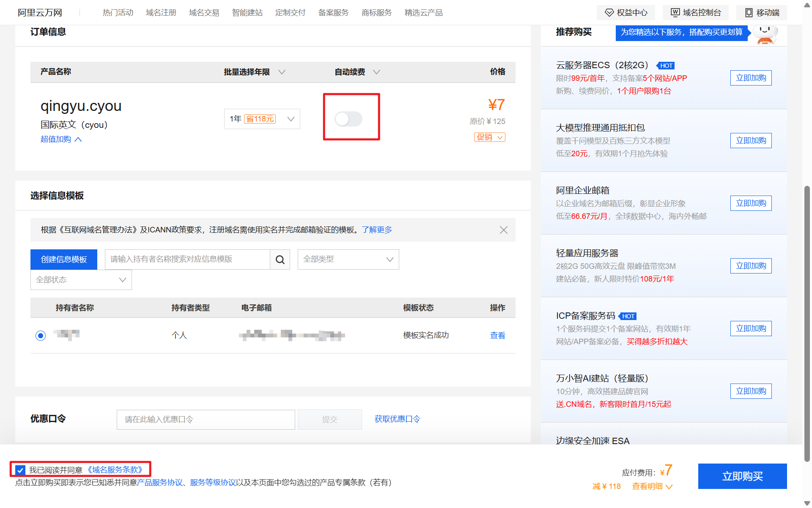812x508 pixels.
Task: Click the 原价￥125 original price text
Action: pyautogui.click(x=487, y=121)
